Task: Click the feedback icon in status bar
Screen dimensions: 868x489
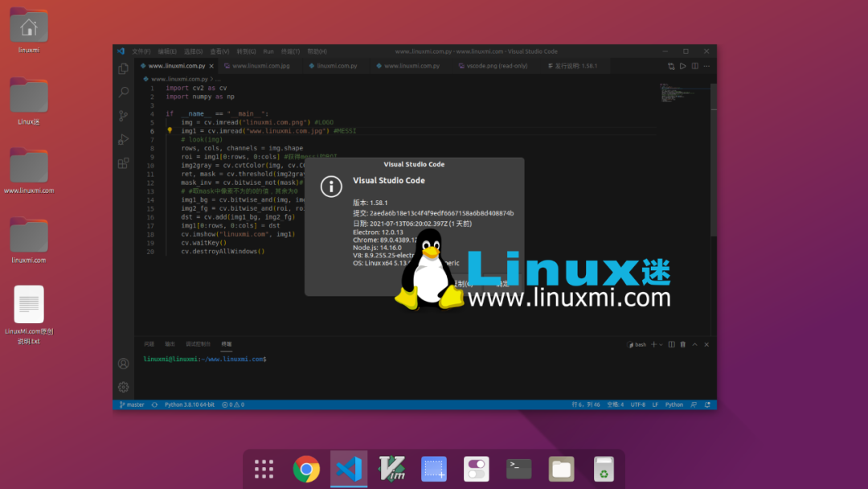Action: pos(694,405)
